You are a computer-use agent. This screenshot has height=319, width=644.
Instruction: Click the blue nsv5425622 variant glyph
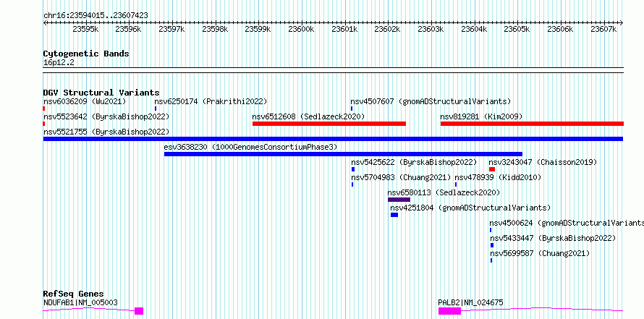coord(353,169)
